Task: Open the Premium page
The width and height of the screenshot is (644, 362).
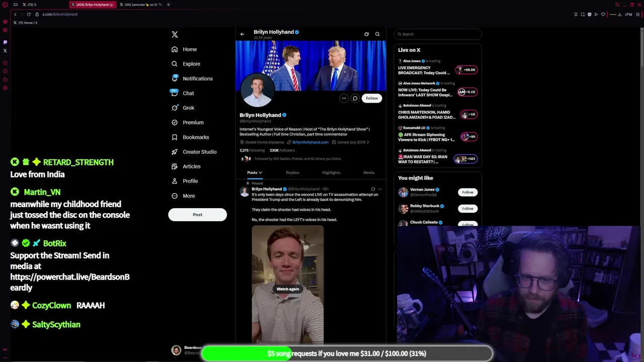Action: click(x=187, y=122)
